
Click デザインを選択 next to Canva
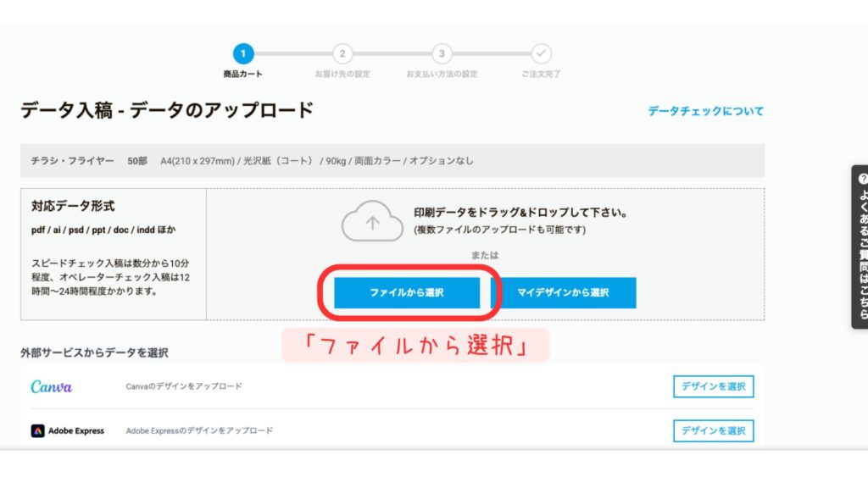[x=713, y=386]
